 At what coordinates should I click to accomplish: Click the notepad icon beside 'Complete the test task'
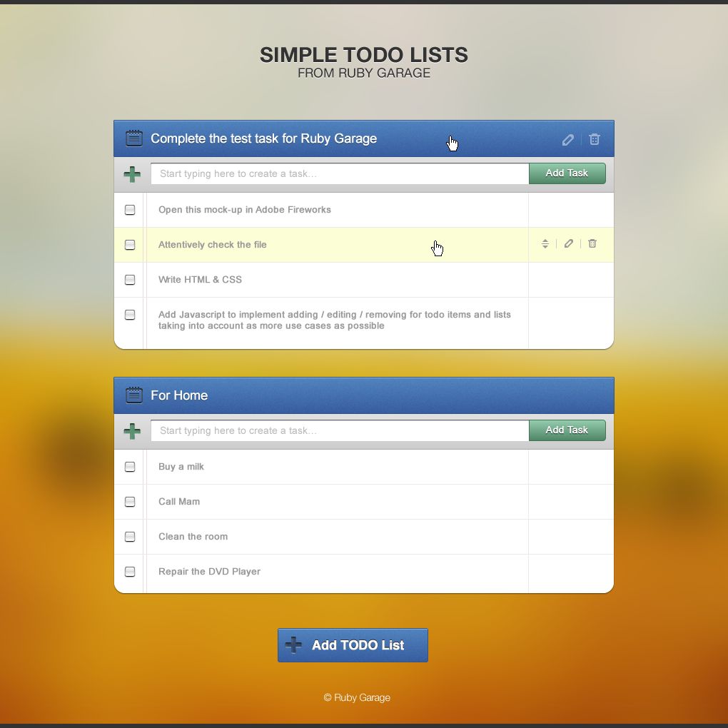134,138
